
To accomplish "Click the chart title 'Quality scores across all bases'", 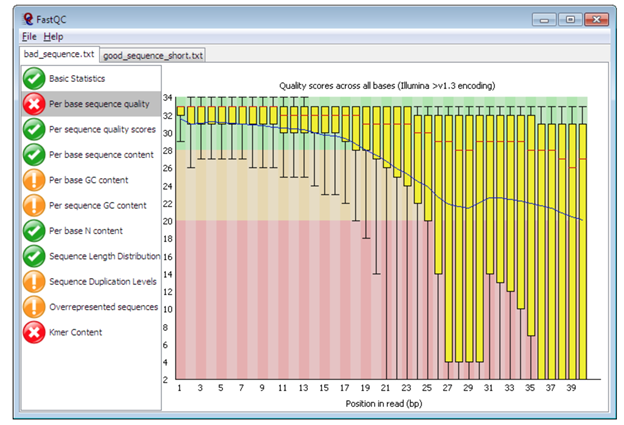I will (x=387, y=86).
